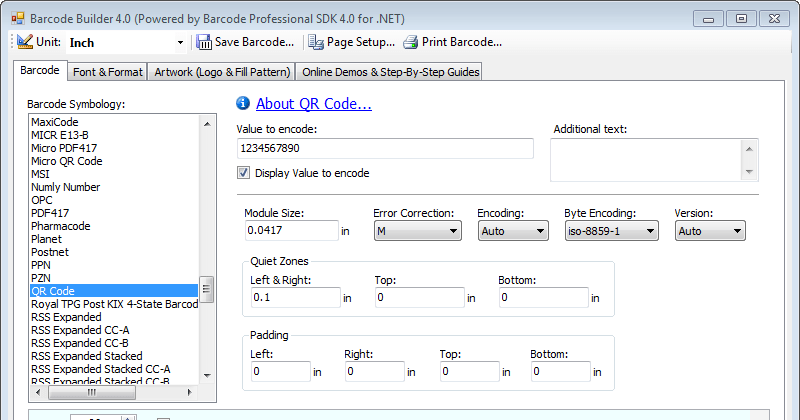
Task: Select Micro QR Code in symbology list
Action: [66, 161]
